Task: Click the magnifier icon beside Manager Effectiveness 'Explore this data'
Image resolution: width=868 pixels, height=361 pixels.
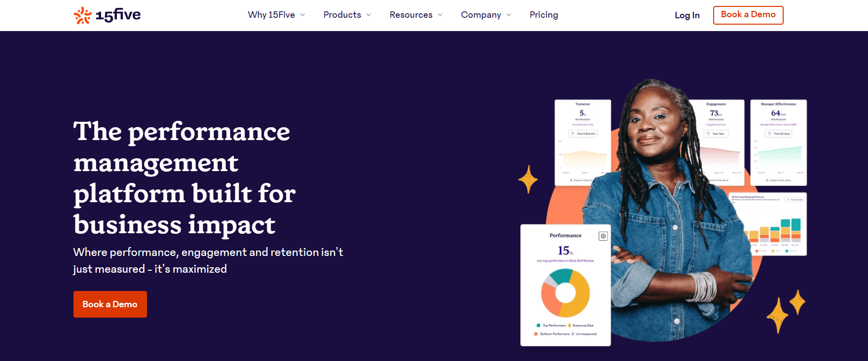Action: (767, 180)
